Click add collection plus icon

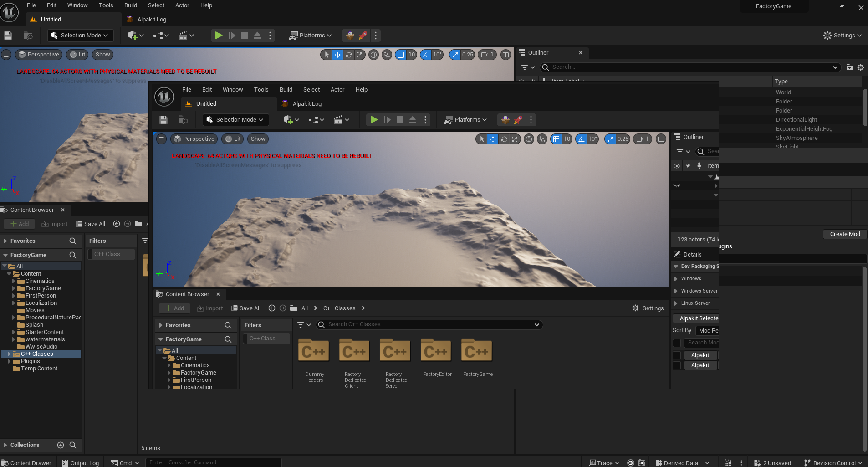[x=61, y=445]
